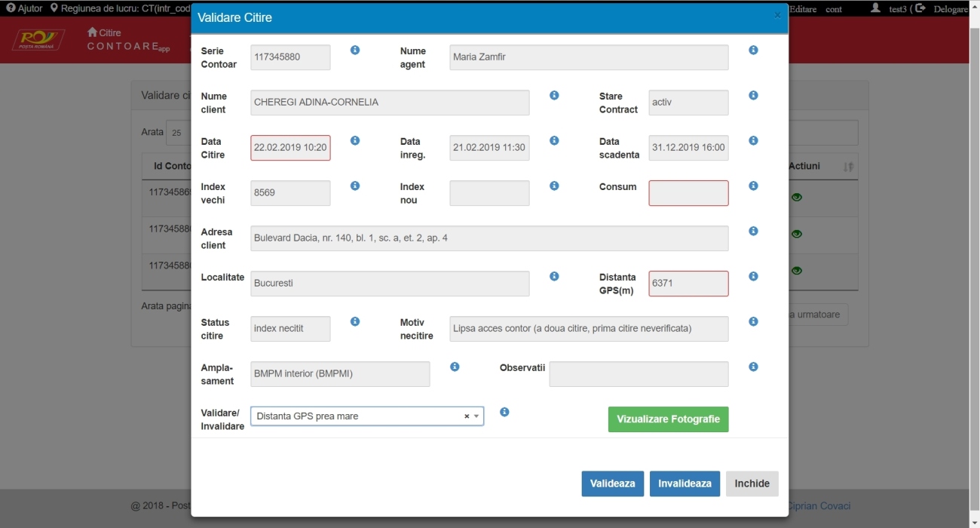
Task: Click info icon beside Nume agent field
Action: click(753, 51)
